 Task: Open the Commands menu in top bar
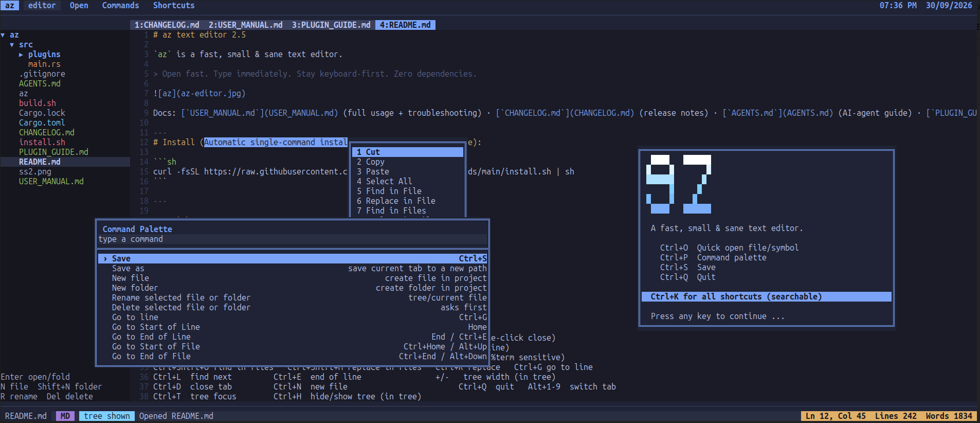120,5
